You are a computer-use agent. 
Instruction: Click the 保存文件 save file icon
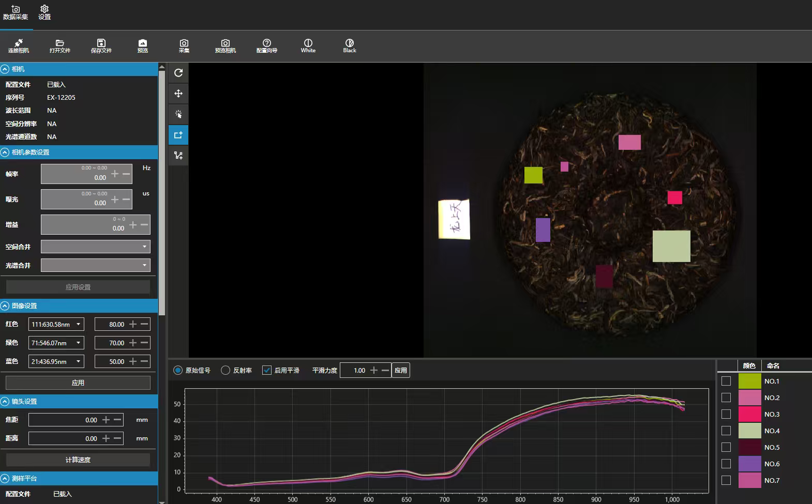point(101,45)
